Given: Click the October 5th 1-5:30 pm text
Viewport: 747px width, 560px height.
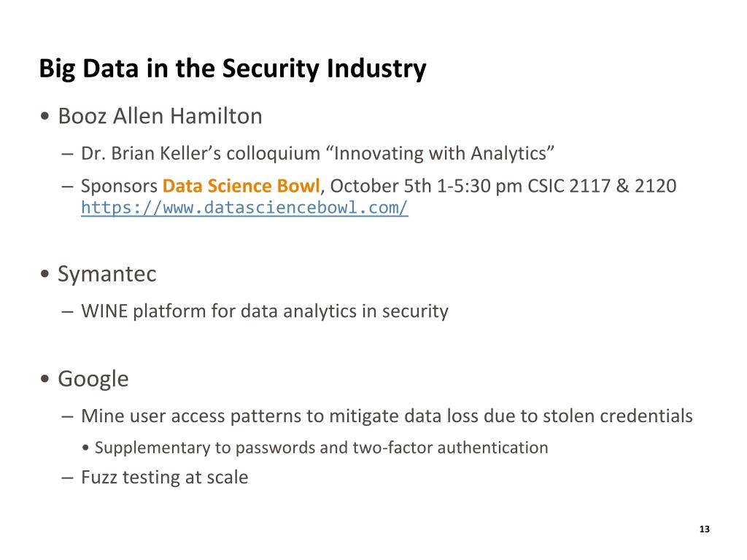Looking at the screenshot, I should point(426,186).
